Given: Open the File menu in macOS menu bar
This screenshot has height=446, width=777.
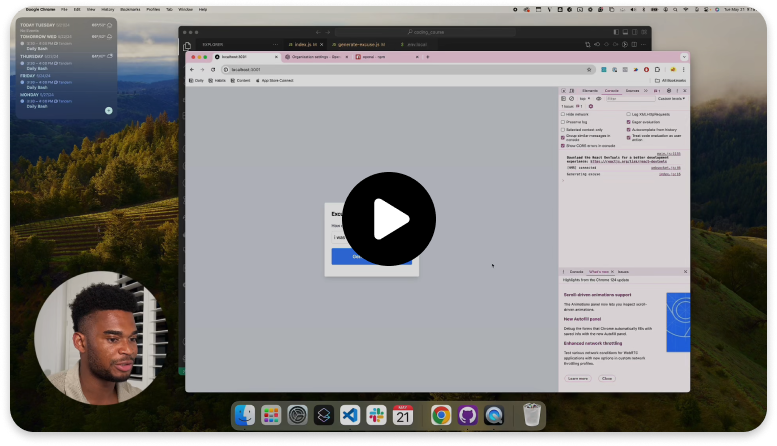Looking at the screenshot, I should coord(64,9).
